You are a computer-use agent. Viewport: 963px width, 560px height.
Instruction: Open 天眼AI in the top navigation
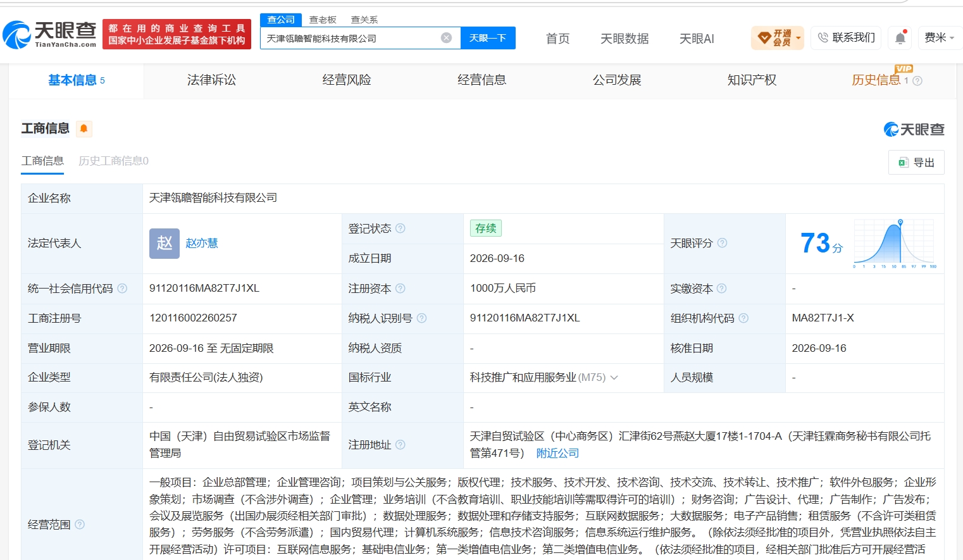(x=697, y=39)
